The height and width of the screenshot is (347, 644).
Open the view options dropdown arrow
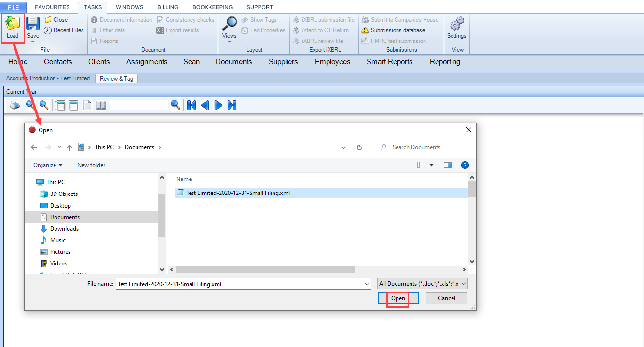[431, 165]
